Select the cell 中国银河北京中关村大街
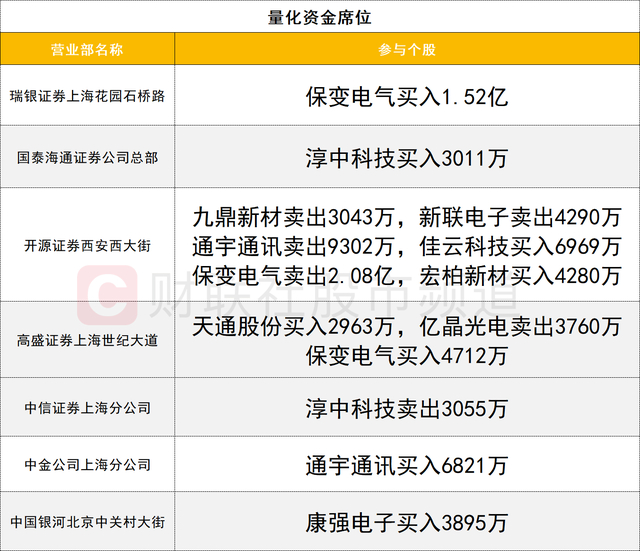The width and height of the screenshot is (640, 551). [x=87, y=522]
